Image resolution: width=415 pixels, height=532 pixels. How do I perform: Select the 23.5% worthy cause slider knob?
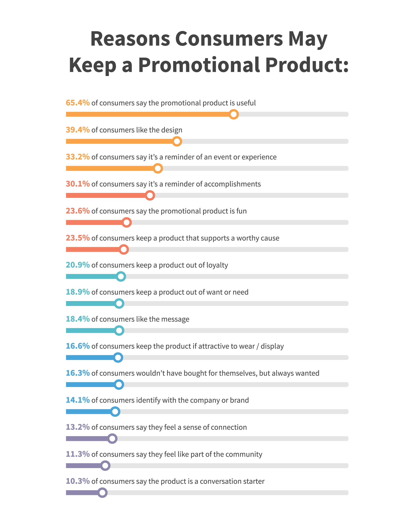pos(124,249)
